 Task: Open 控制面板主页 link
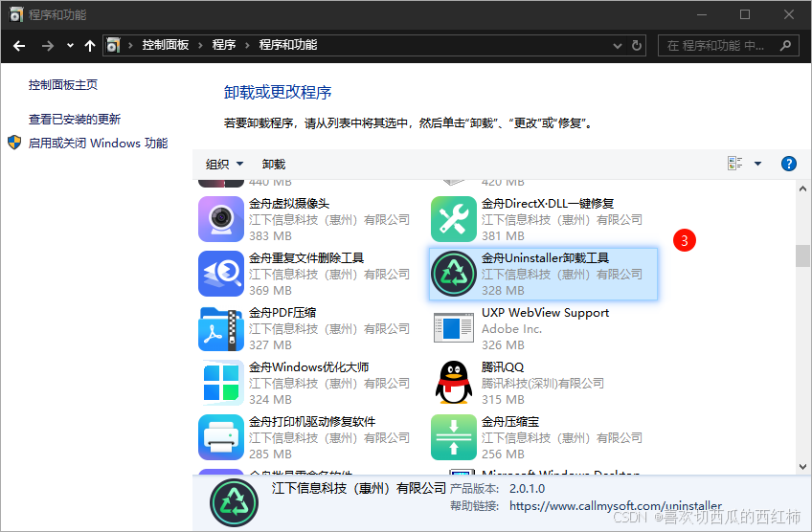coord(62,85)
